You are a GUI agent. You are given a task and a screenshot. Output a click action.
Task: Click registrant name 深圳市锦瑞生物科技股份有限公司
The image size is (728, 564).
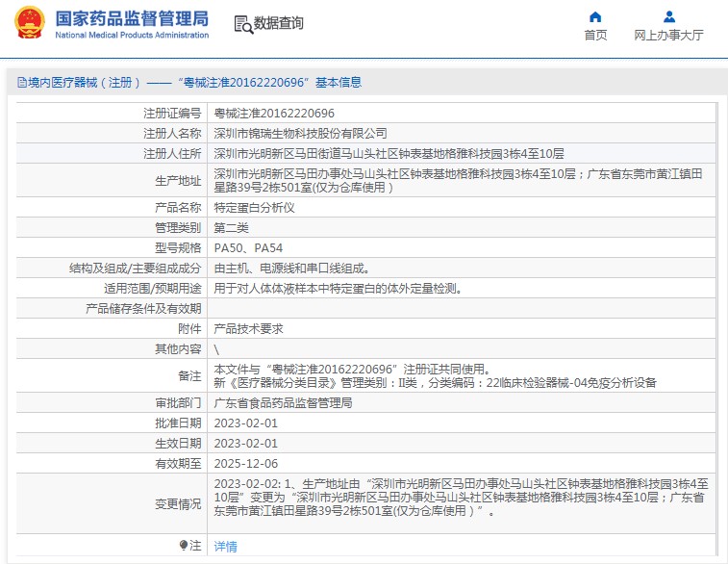pyautogui.click(x=300, y=134)
